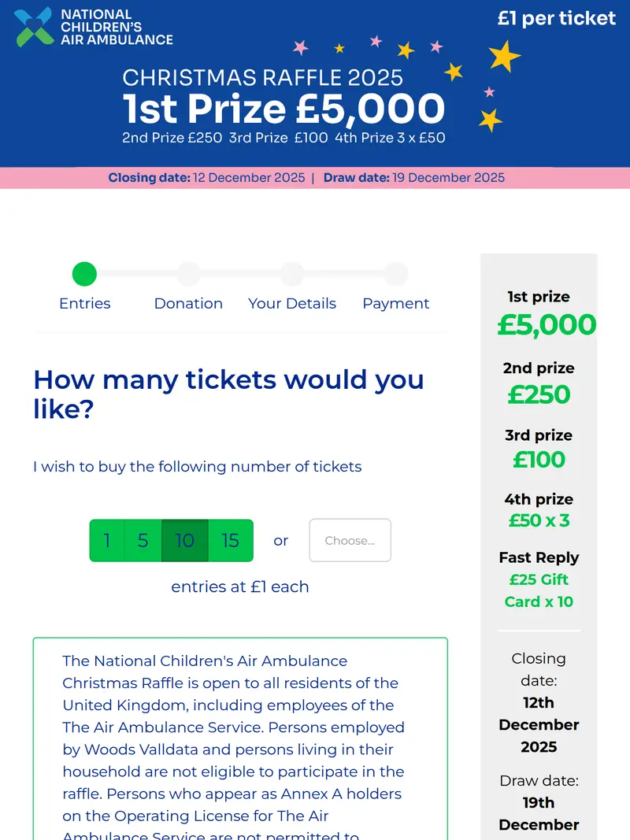The image size is (630, 840).
Task: Click the entries at £1 each label
Action: [x=240, y=587]
